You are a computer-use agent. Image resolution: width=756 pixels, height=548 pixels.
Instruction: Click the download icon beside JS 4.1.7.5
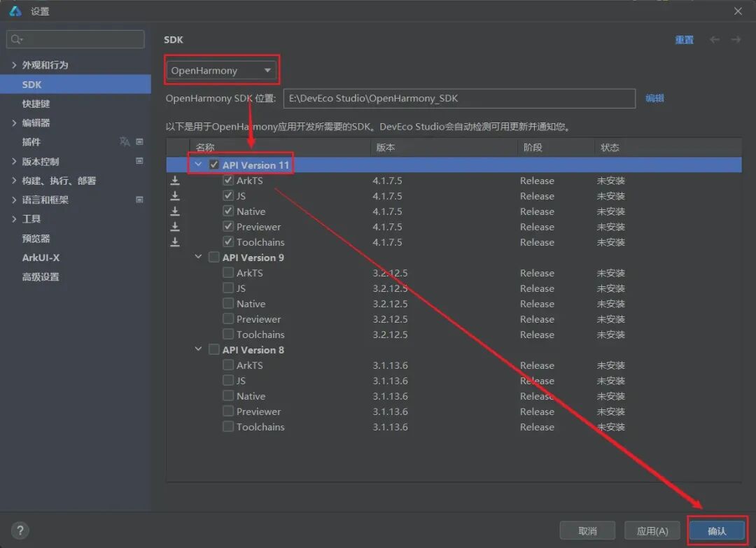(175, 196)
